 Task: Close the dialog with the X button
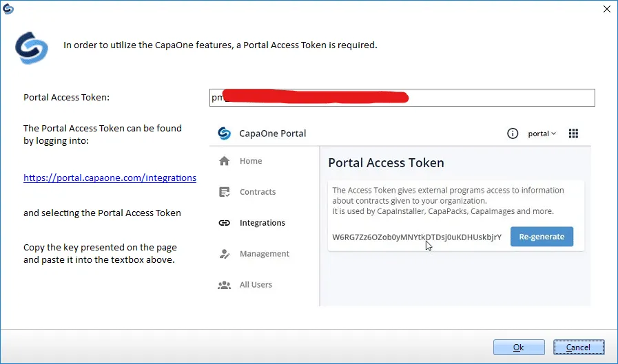pyautogui.click(x=606, y=9)
